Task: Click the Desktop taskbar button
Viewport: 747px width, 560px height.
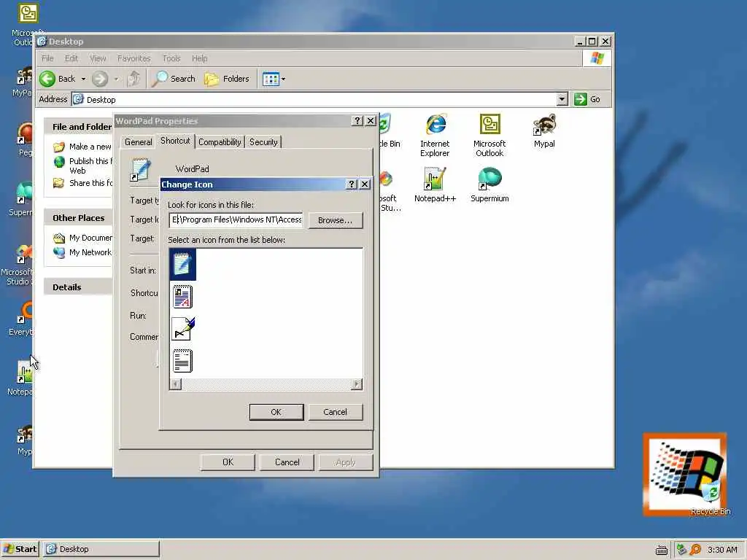Action: point(101,549)
